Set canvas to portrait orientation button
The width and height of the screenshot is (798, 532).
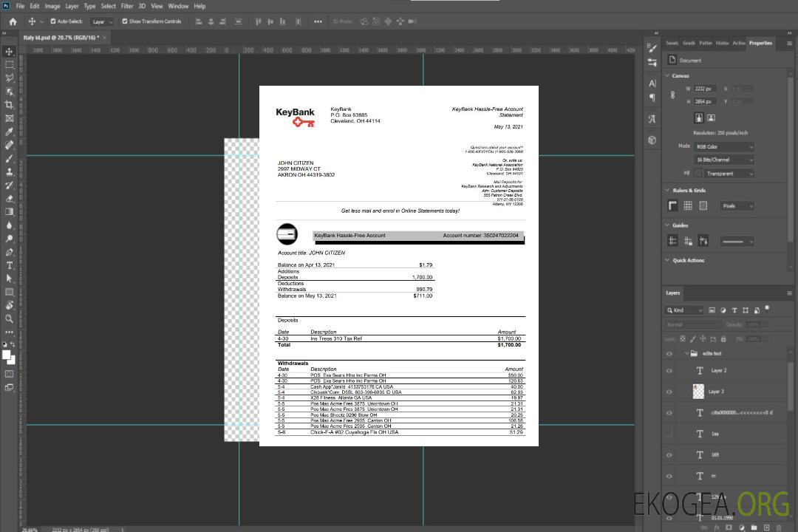point(699,118)
